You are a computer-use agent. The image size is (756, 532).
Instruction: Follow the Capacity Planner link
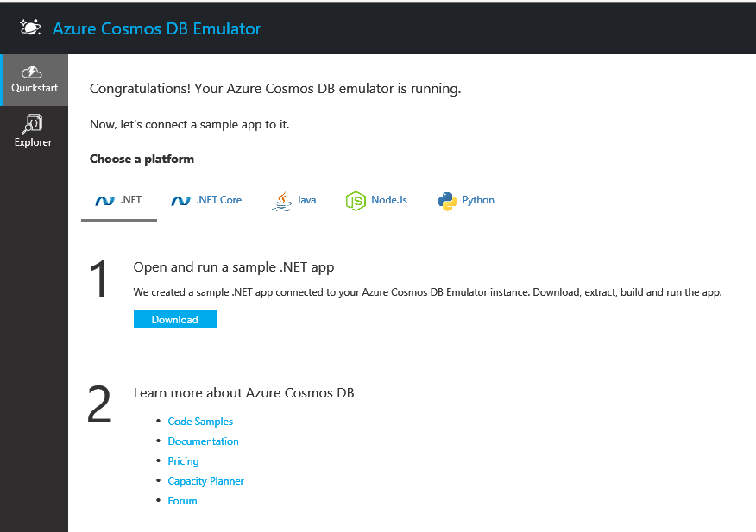pyautogui.click(x=205, y=481)
